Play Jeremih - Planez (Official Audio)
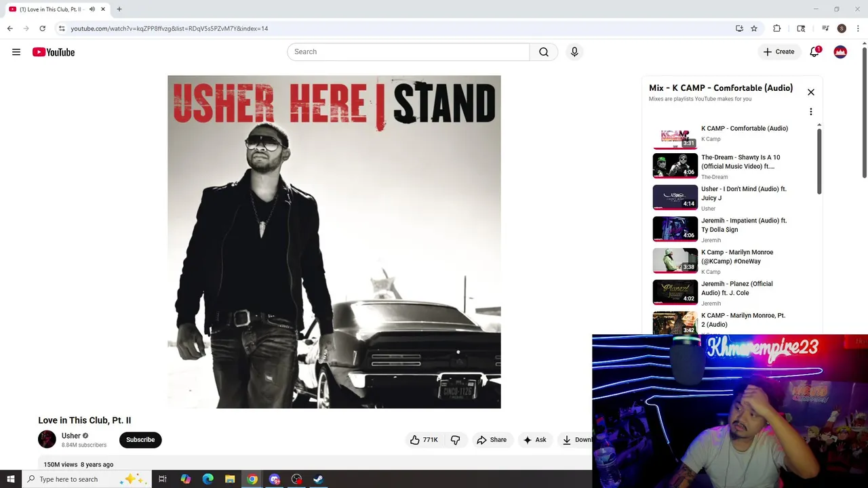Screen dimensions: 868x488 point(734,293)
